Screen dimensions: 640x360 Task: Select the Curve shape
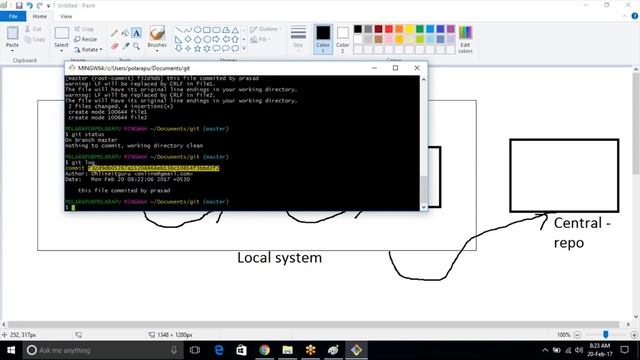pyautogui.click(x=188, y=30)
